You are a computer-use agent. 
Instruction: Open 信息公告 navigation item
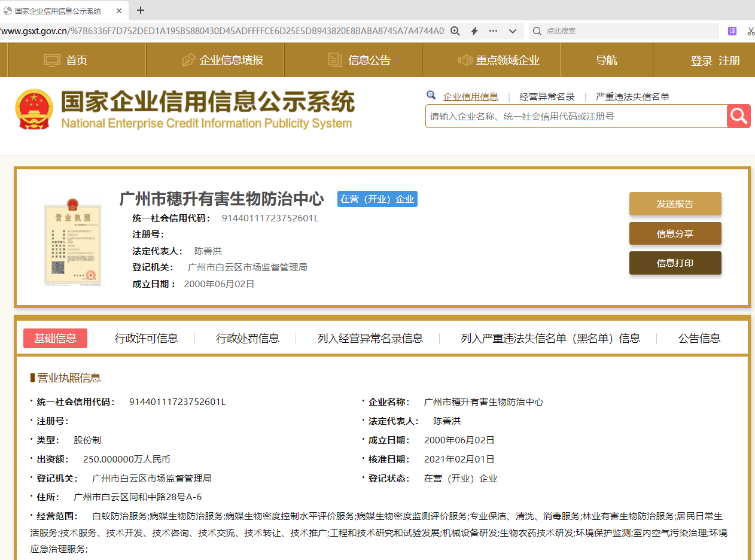tap(369, 60)
